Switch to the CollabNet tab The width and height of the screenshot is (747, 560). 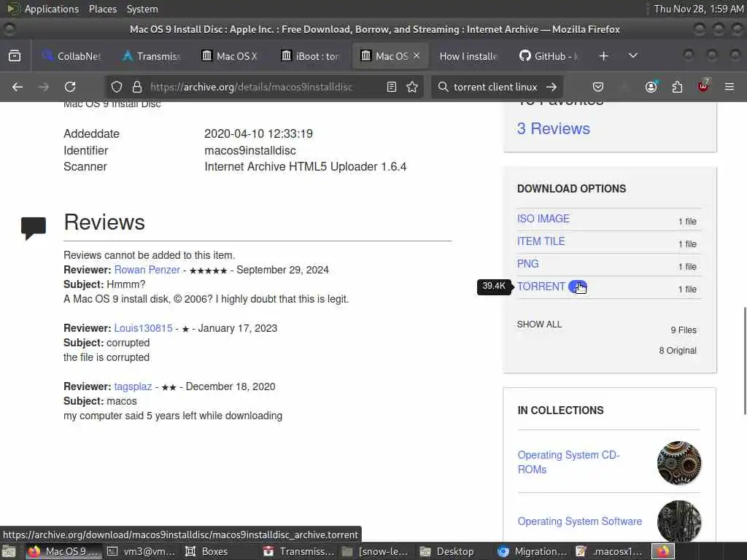[71, 56]
